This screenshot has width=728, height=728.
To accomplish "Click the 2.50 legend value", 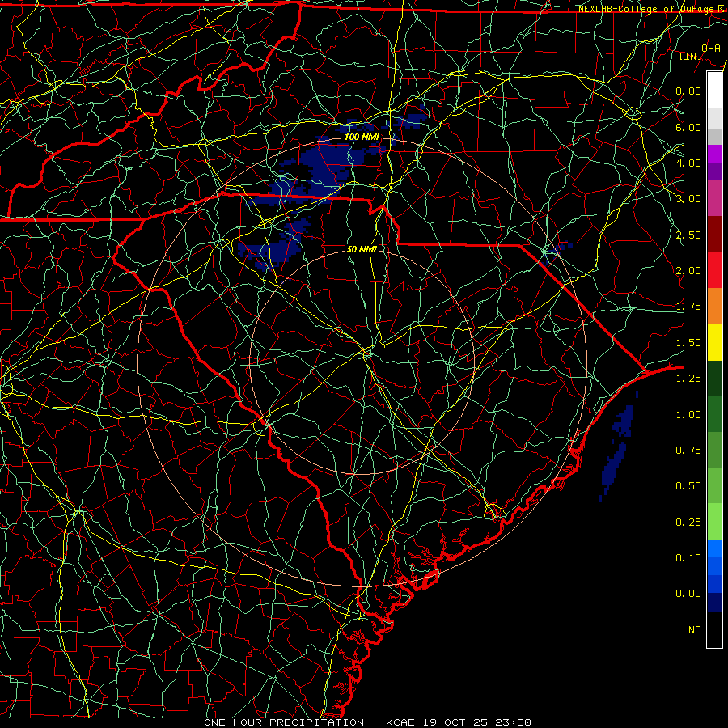I will click(x=688, y=235).
